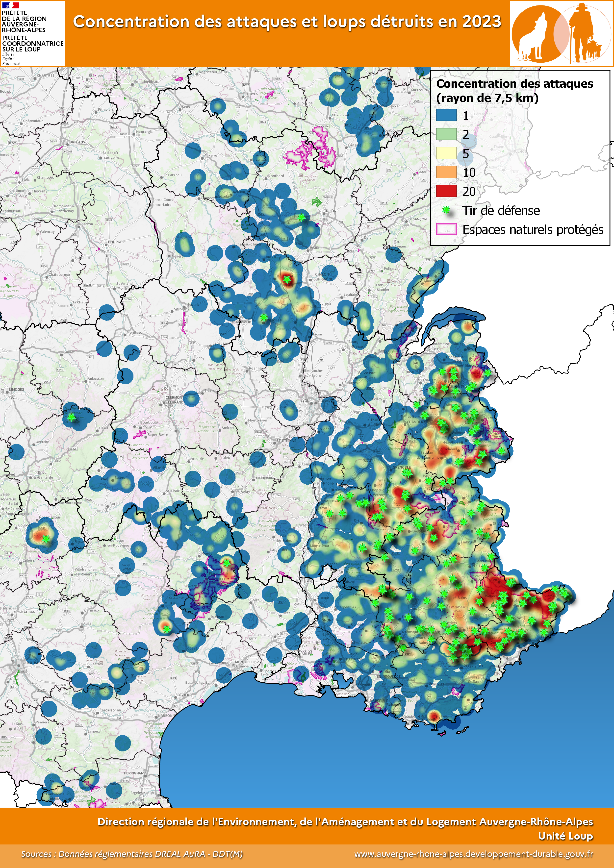614x868 pixels.
Task: Click the footer text Direction régionale de l'Environnement
Action: [345, 821]
